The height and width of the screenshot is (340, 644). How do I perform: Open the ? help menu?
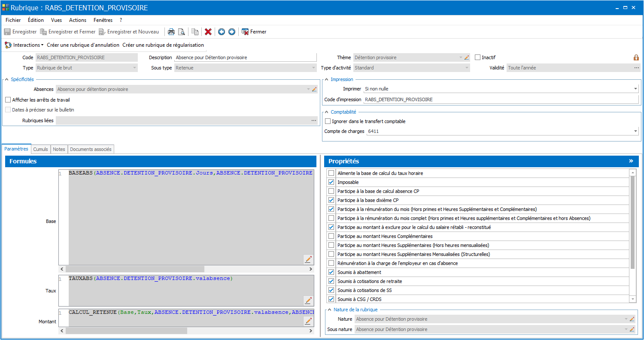click(x=121, y=20)
